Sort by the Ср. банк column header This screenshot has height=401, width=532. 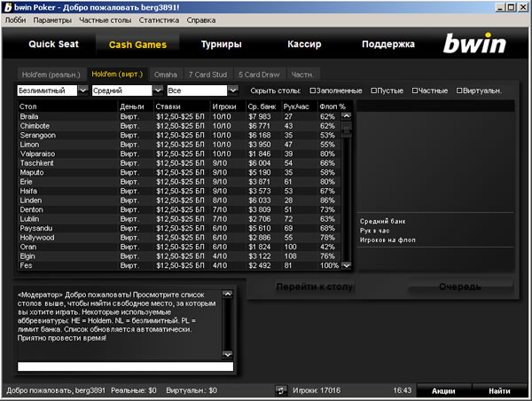(263, 106)
